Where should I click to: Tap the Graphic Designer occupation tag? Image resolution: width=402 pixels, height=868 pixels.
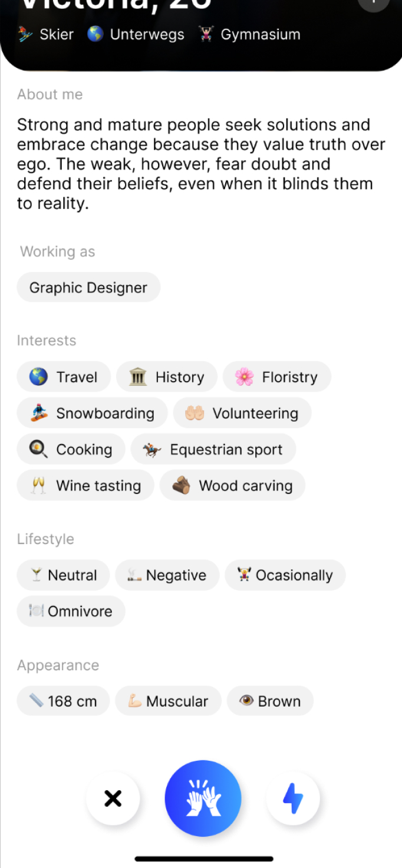(88, 287)
